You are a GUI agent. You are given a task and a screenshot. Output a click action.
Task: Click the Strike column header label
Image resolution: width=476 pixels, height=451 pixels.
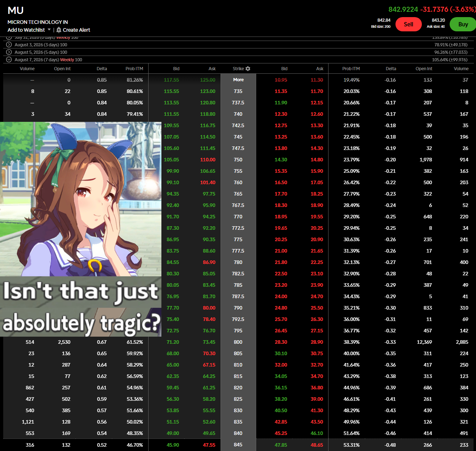point(238,69)
